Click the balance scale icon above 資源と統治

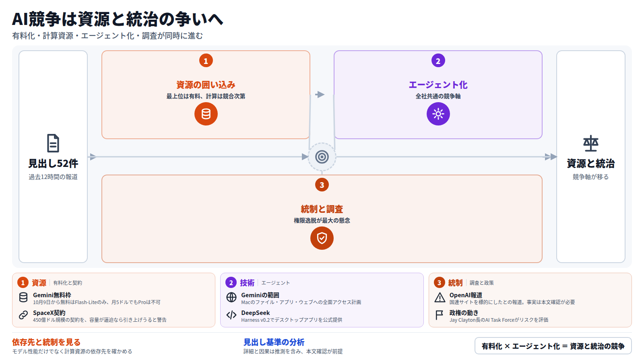pos(591,143)
